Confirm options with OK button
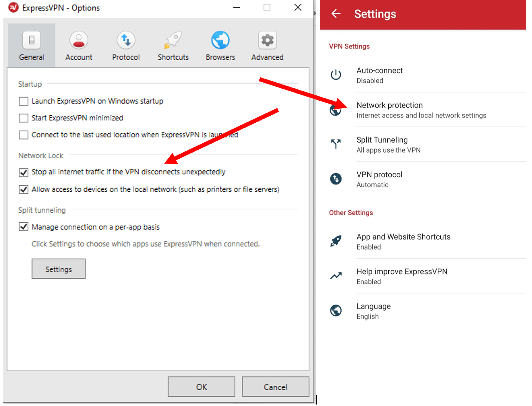Image resolution: width=532 pixels, height=406 pixels. 201,387
